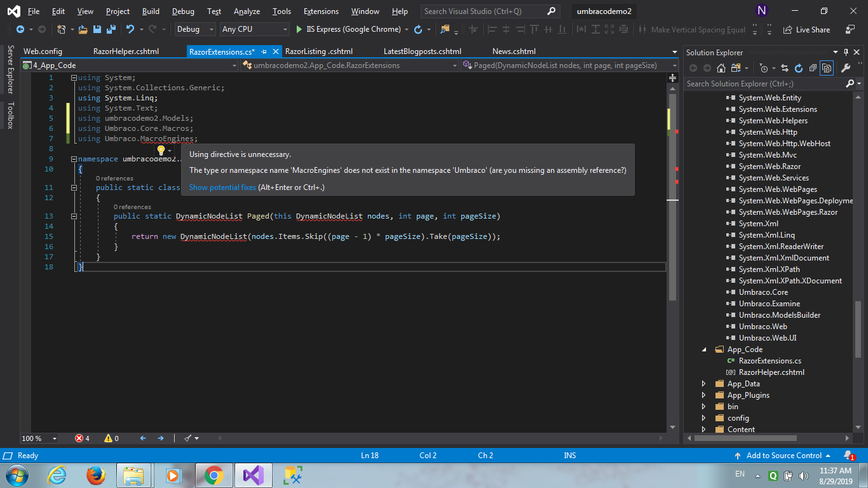Click the Find in Files toolbar icon
Screen dimensions: 868x488
point(445,29)
